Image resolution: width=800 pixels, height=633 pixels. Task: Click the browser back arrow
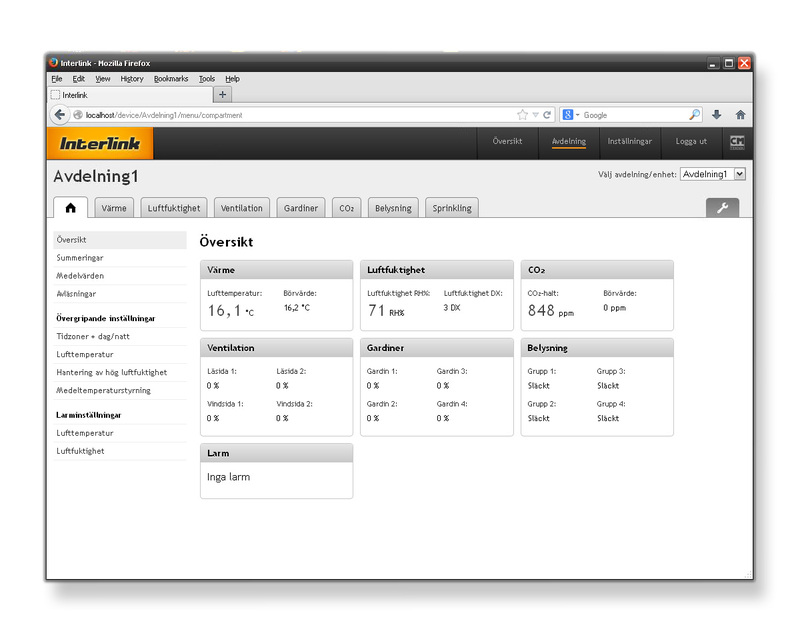[59, 115]
